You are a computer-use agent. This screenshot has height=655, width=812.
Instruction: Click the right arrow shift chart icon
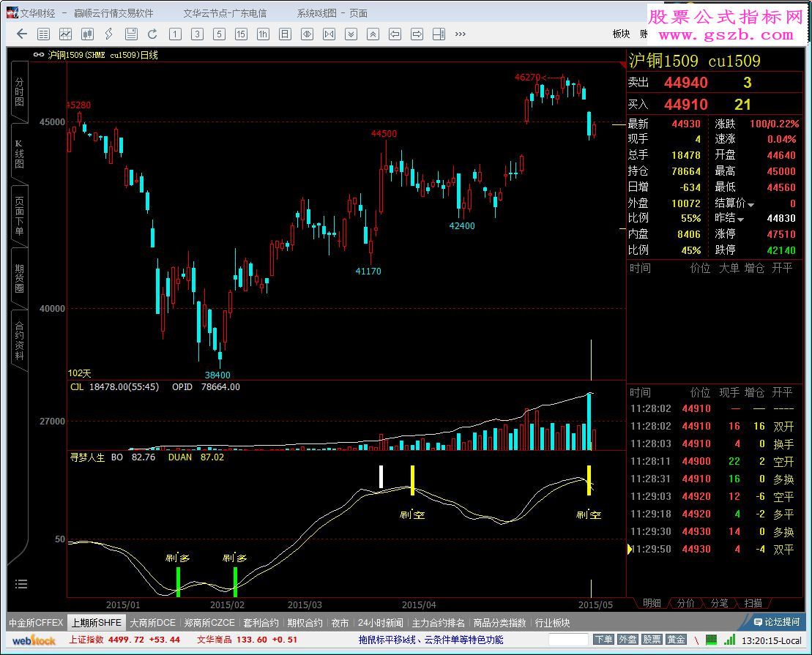[x=417, y=34]
